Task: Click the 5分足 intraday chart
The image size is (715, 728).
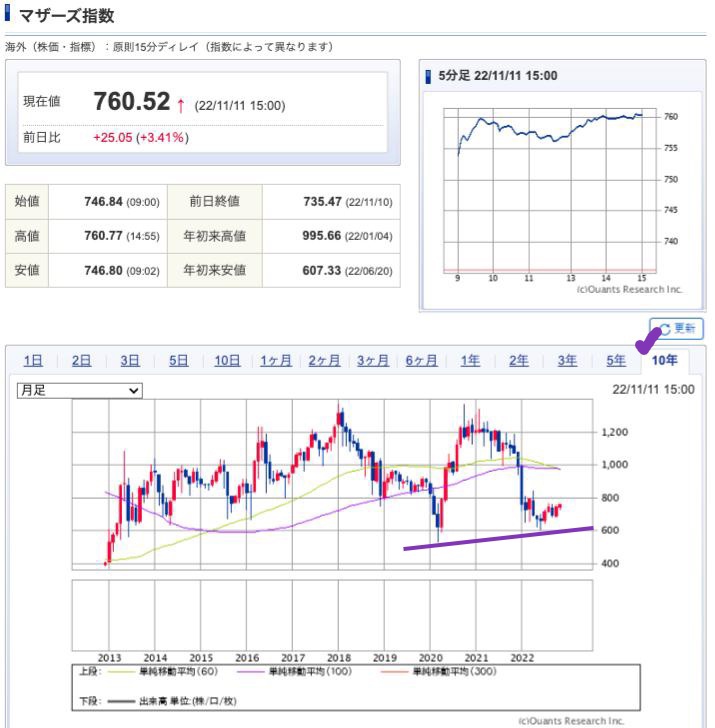Action: pyautogui.click(x=550, y=191)
